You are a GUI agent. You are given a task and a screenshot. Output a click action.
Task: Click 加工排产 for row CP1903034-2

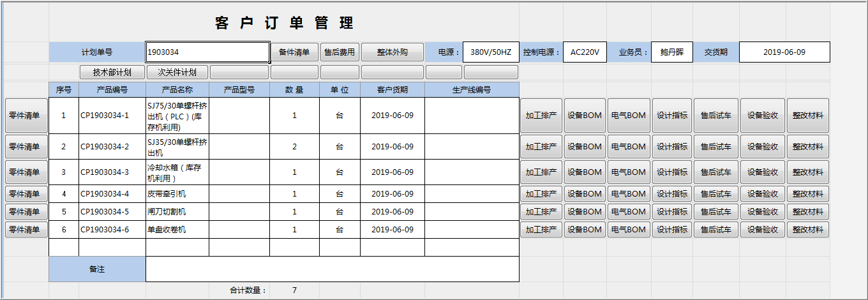[541, 147]
